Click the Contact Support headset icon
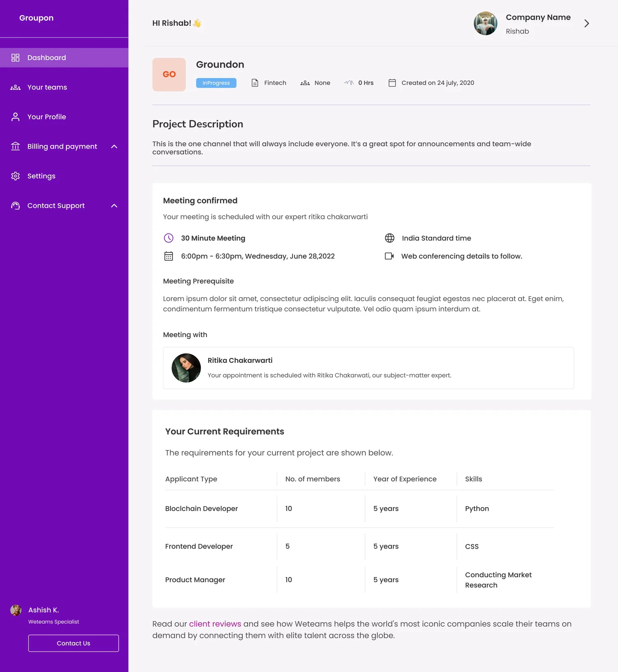618x672 pixels. 15,205
